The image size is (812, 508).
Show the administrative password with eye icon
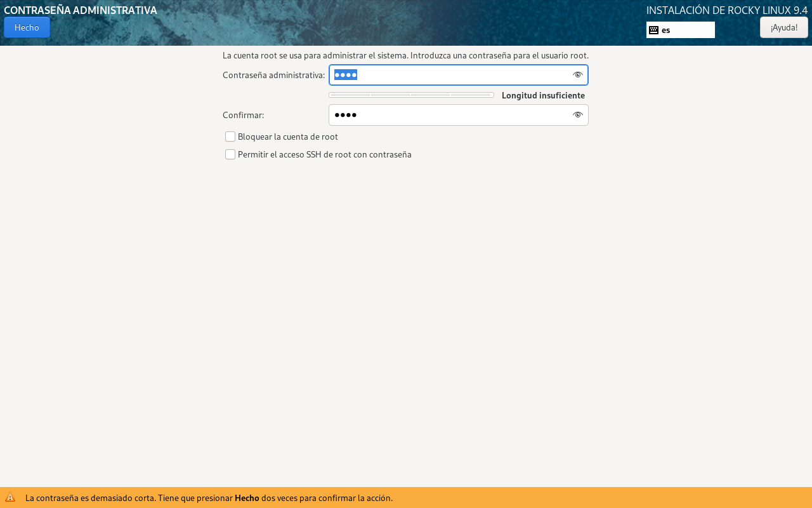pos(577,75)
